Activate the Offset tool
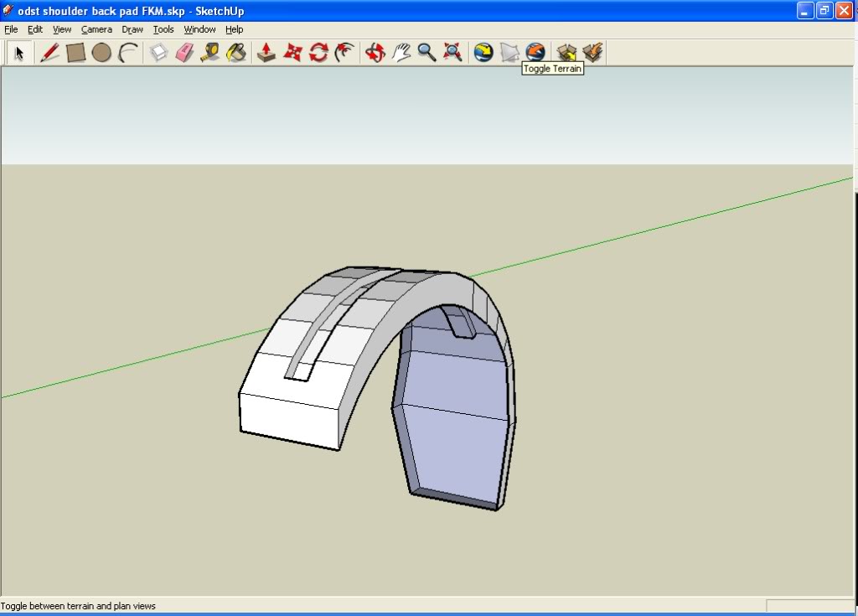858x616 pixels. click(x=344, y=53)
